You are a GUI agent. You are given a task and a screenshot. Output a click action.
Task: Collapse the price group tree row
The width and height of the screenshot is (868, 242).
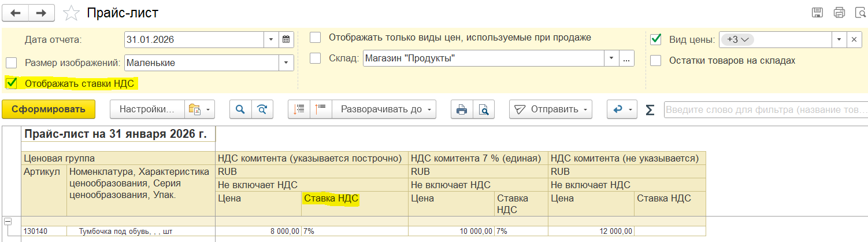(9, 221)
